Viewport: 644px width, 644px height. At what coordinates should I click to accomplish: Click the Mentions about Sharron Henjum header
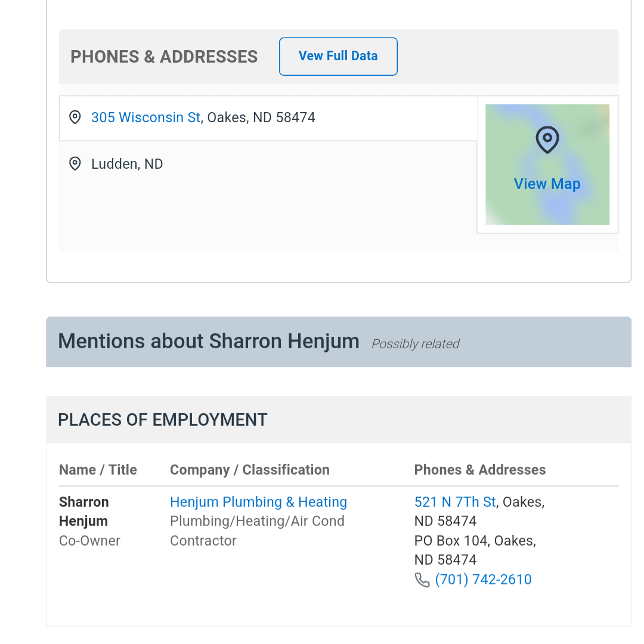(x=209, y=342)
